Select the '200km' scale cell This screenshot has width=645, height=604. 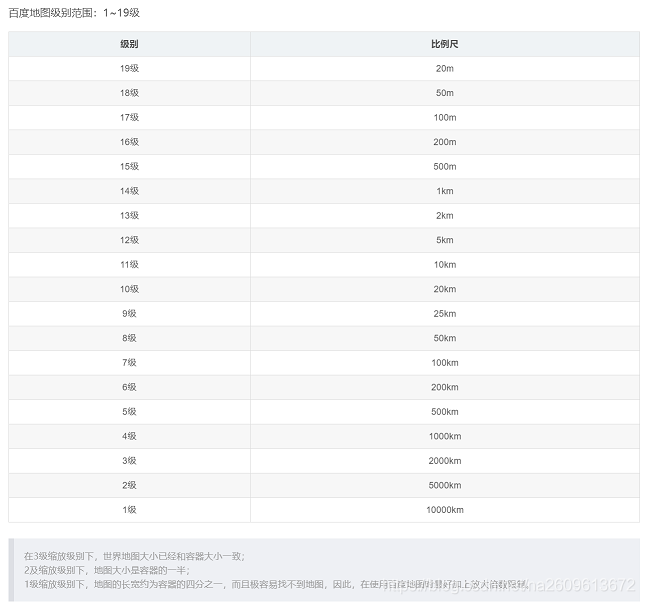click(x=445, y=387)
